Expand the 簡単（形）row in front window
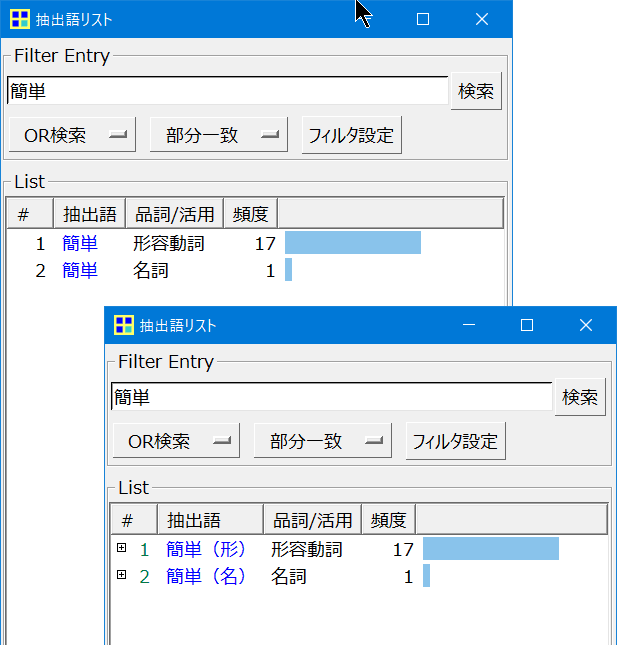Screen dimensions: 617x645 (121, 548)
